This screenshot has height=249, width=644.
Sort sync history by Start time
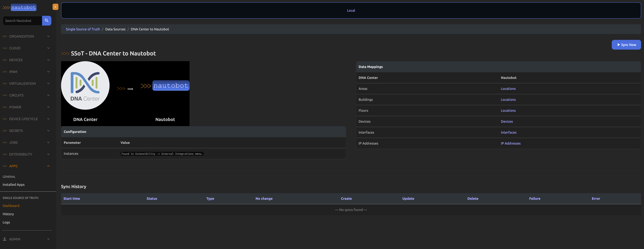72,199
